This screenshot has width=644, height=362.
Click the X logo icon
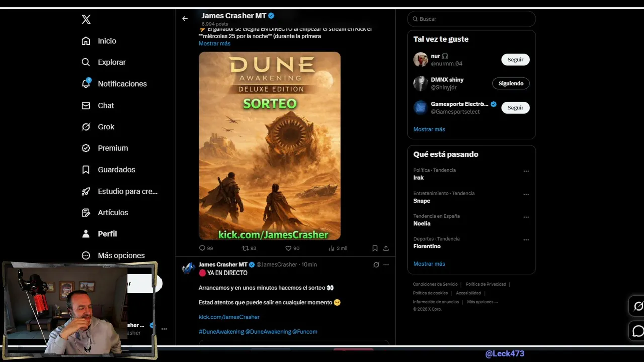tap(86, 19)
